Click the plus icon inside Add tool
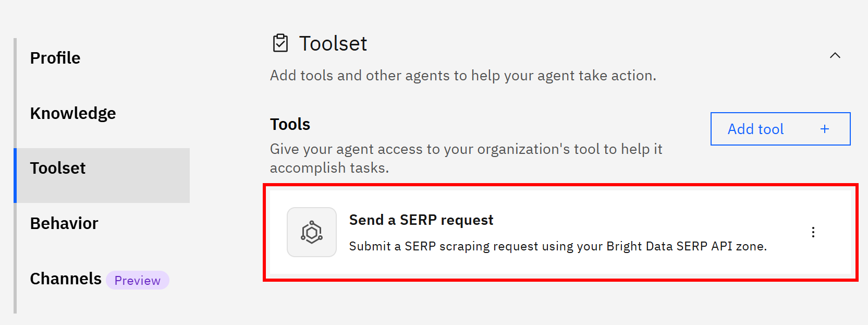This screenshot has height=325, width=868. click(824, 129)
